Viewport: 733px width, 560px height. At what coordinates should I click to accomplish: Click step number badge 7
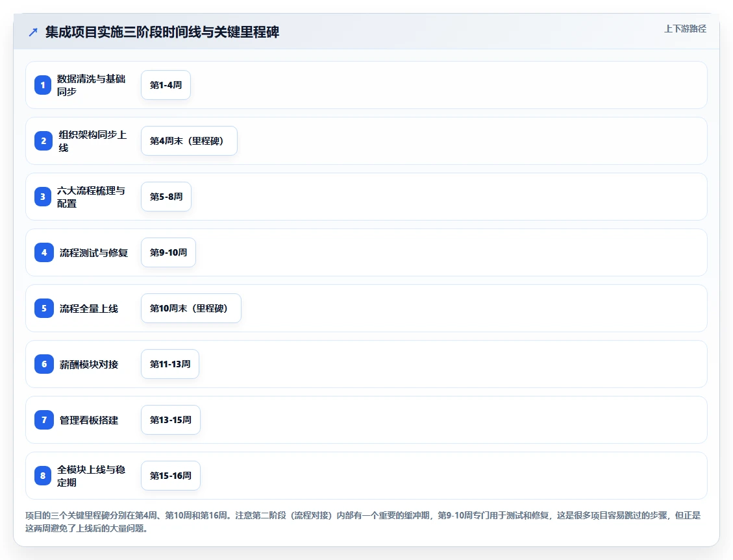[x=44, y=420]
